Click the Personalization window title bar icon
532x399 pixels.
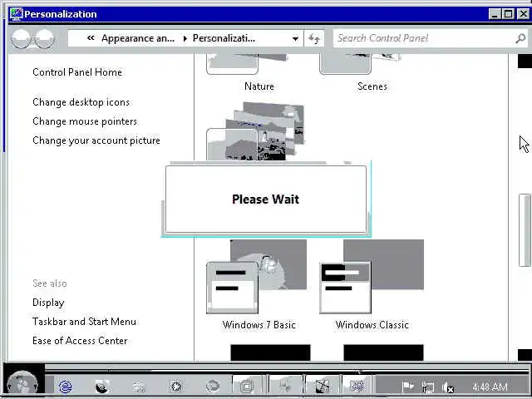tap(16, 14)
